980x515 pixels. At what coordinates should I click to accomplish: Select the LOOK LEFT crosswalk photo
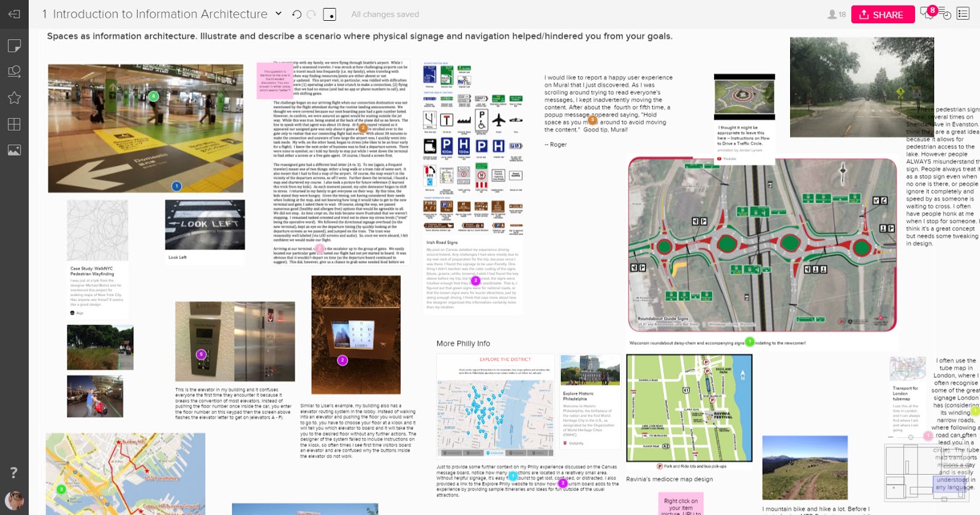tap(205, 224)
